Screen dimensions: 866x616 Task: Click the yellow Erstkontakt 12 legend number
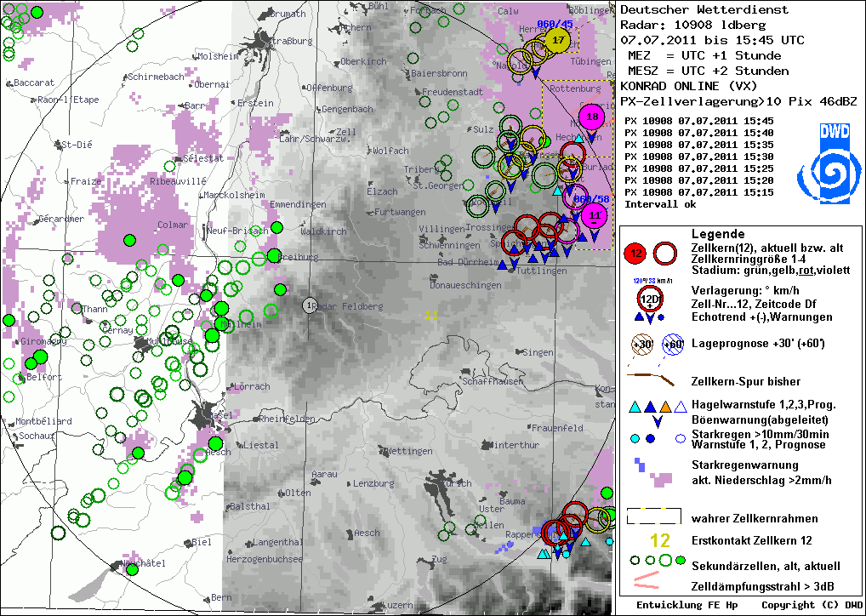[660, 540]
